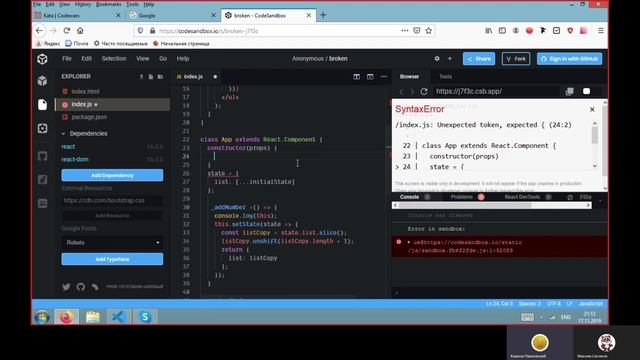
Task: Open index.html in the explorer
Action: (112, 91)
